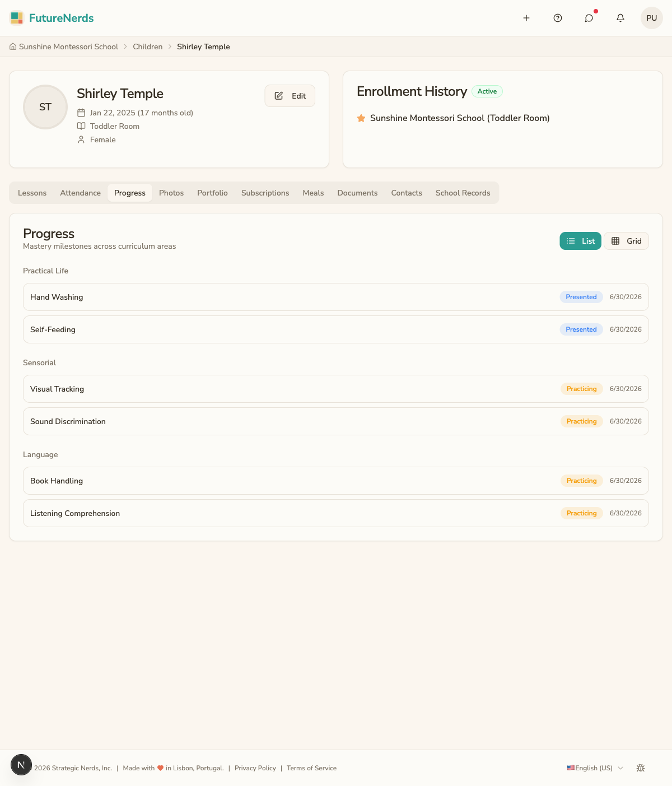Click the FutureNerds logo
The height and width of the screenshot is (786, 672).
tap(52, 18)
